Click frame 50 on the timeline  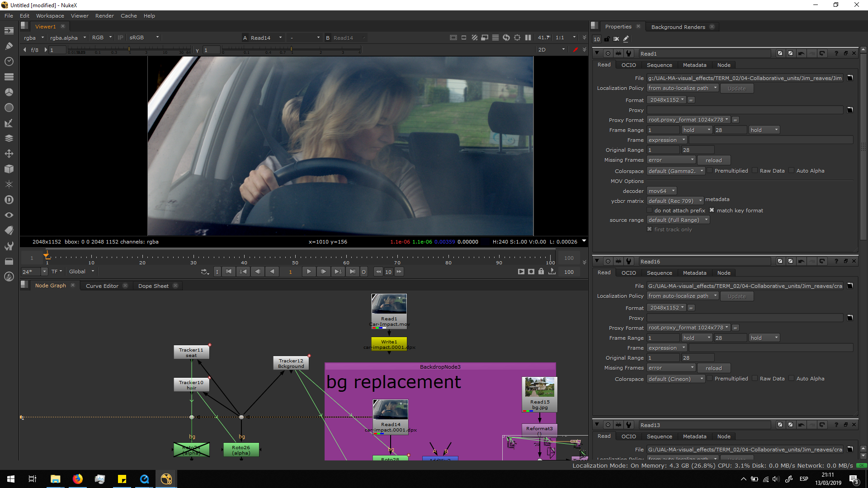pos(295,258)
